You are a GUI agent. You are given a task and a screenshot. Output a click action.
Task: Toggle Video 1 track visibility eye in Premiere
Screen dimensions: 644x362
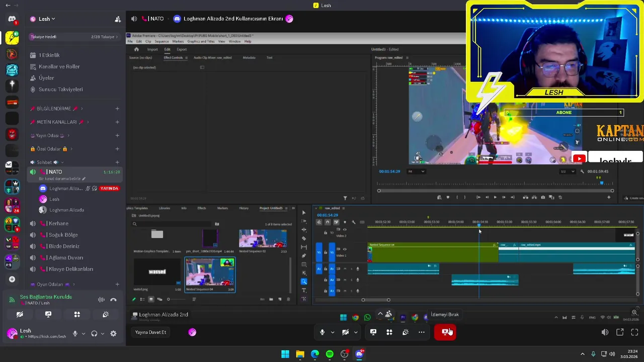pyautogui.click(x=345, y=249)
